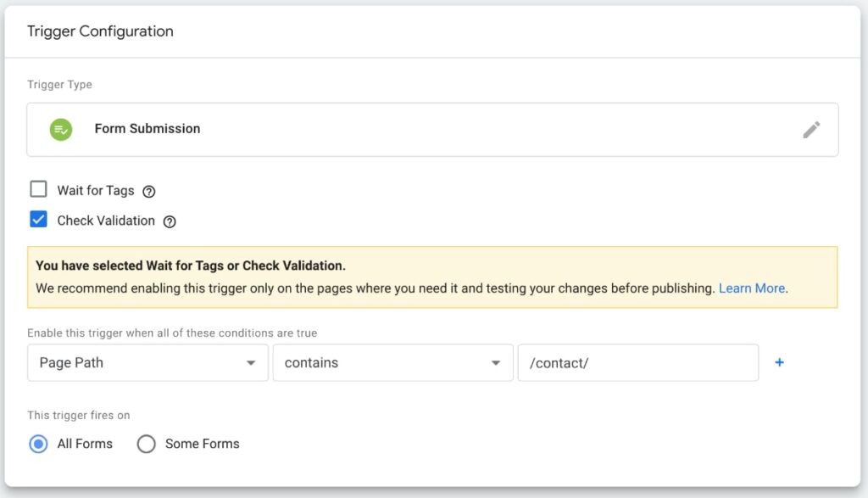This screenshot has width=868, height=498.
Task: Click 'This trigger fires on' label
Action: (79, 416)
